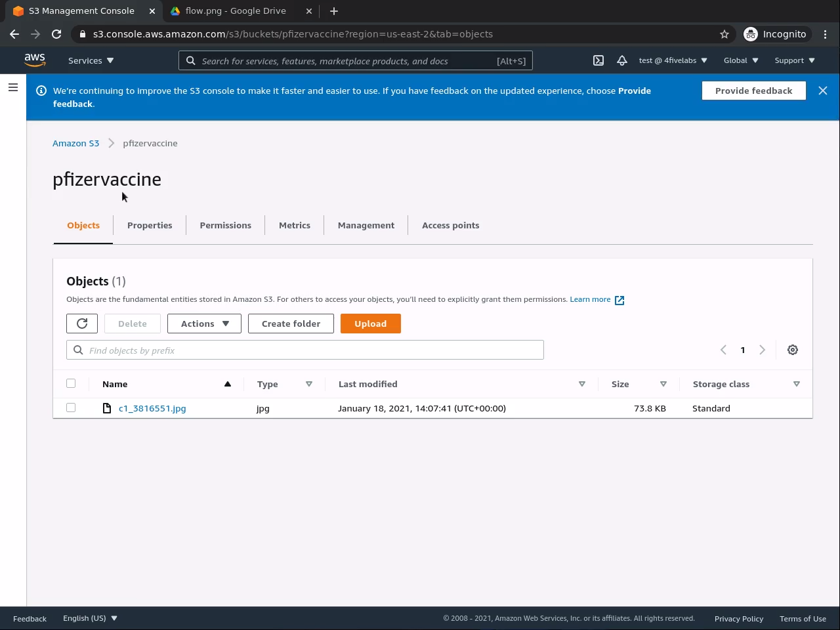Viewport: 840px width, 630px height.
Task: Open the Access points tab
Action: click(450, 225)
